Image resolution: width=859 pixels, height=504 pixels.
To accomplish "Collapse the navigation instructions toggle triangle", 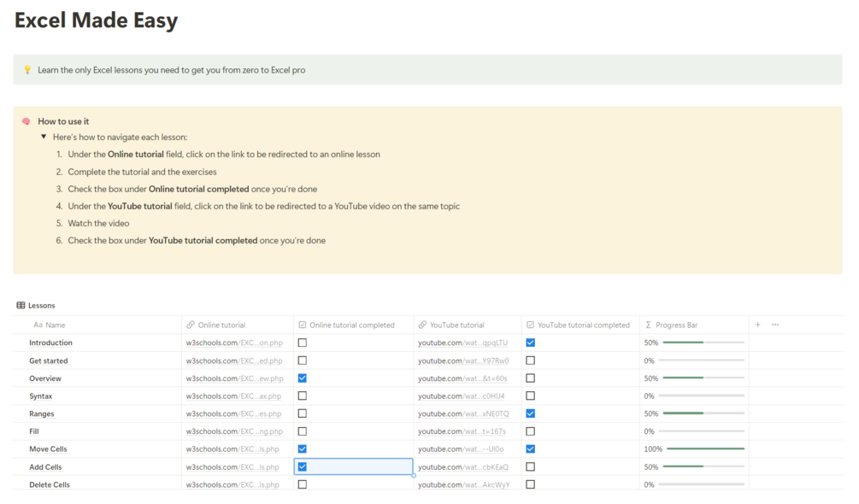I will [44, 137].
